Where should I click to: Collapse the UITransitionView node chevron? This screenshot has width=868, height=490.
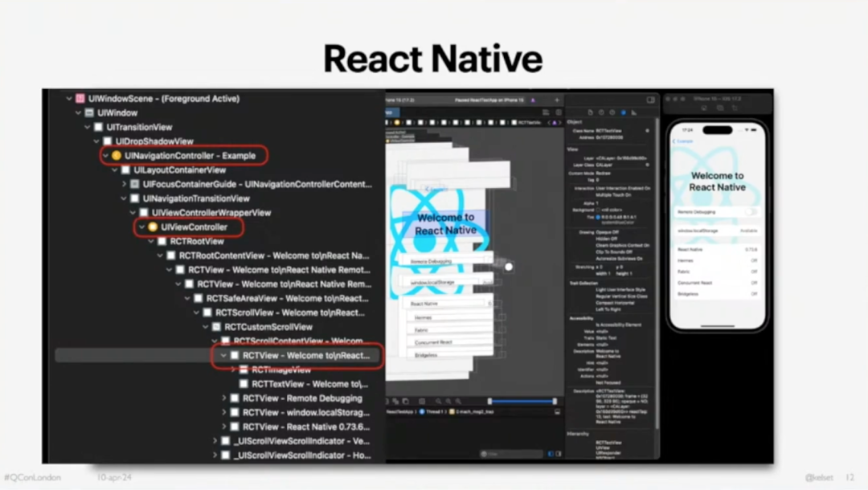[88, 127]
